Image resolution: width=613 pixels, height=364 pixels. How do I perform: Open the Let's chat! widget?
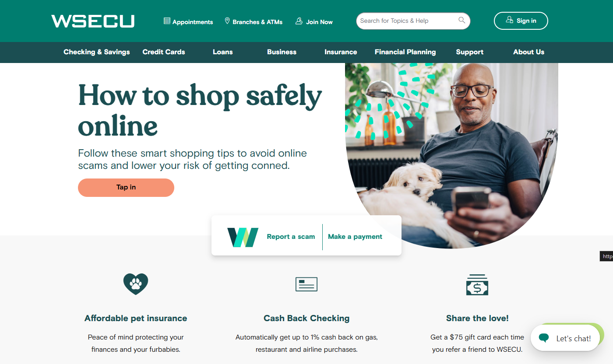(x=565, y=338)
